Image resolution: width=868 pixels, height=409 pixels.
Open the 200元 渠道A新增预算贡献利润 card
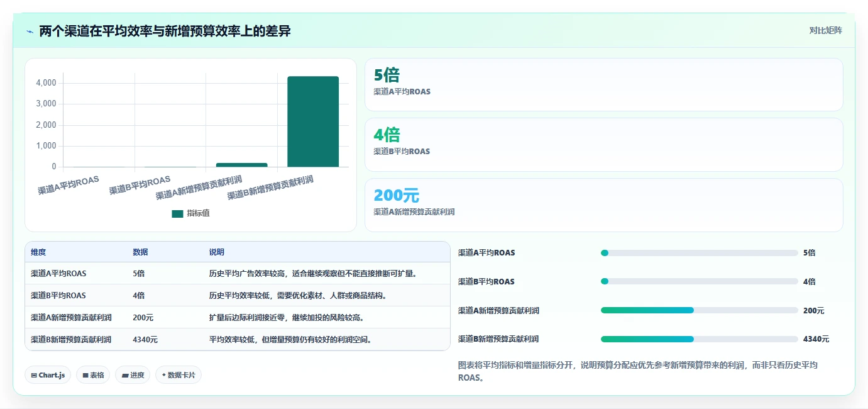pyautogui.click(x=603, y=205)
